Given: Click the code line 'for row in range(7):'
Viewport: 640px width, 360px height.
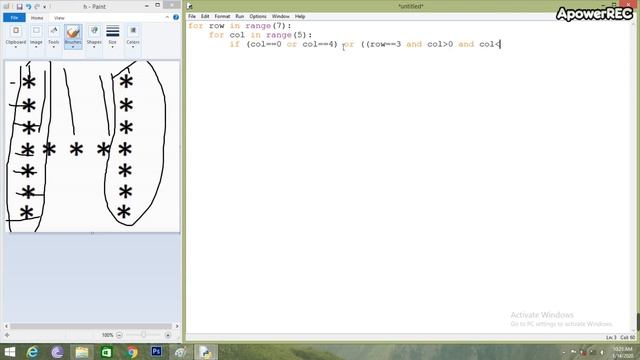Looking at the screenshot, I should [x=240, y=26].
